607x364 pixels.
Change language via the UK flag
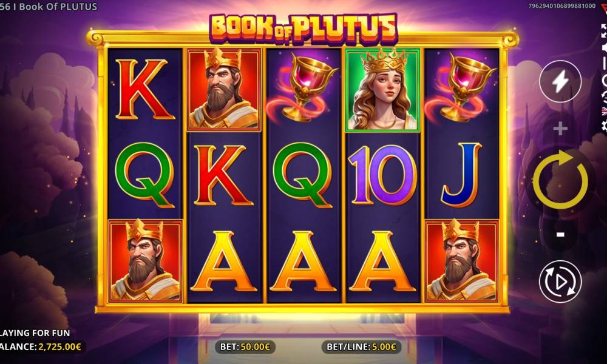(605, 112)
